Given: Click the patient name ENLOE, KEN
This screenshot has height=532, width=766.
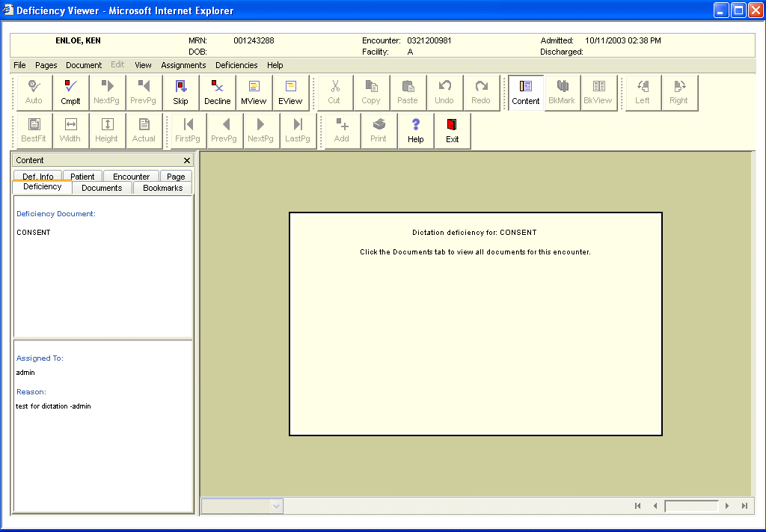Looking at the screenshot, I should pyautogui.click(x=78, y=40).
